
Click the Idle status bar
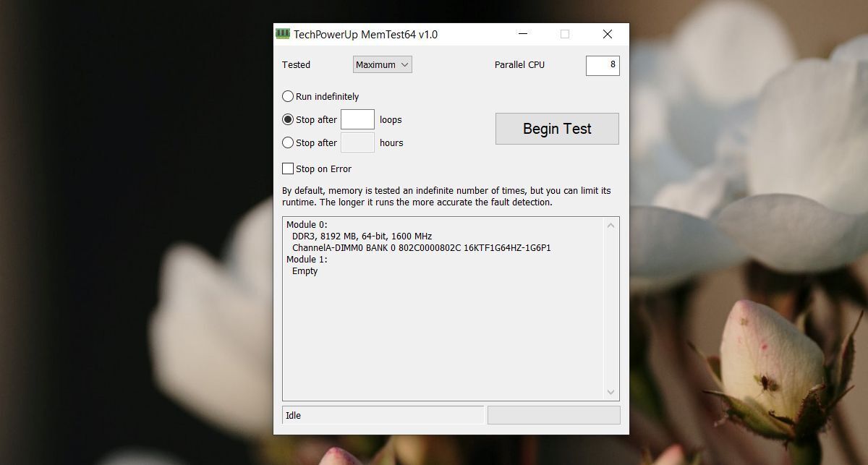click(x=383, y=415)
